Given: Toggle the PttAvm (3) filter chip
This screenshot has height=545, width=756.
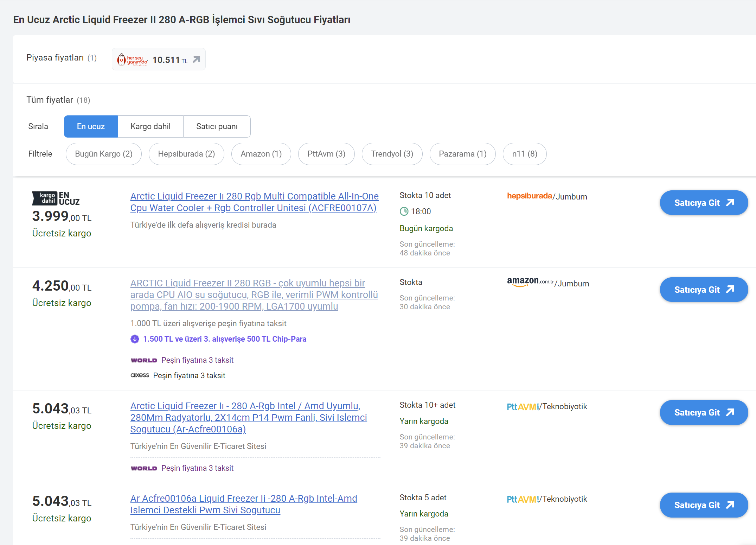Looking at the screenshot, I should pos(326,154).
